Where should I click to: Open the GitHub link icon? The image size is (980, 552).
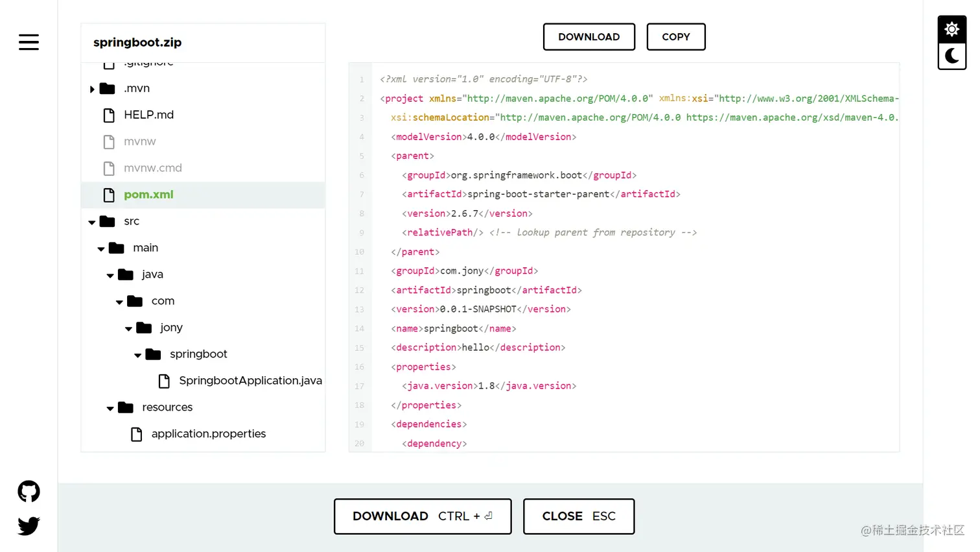(x=29, y=492)
